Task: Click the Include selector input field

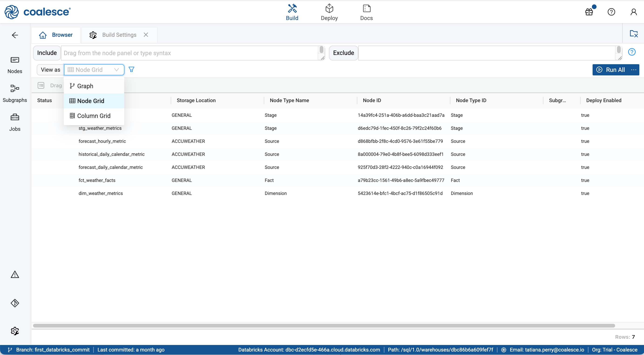Action: [190, 53]
